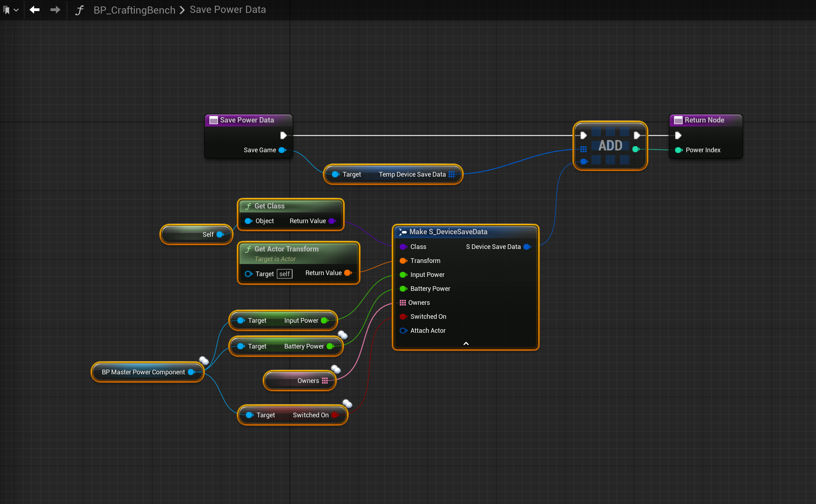Click Temp Device Save Data array pin
This screenshot has width=816, height=504.
[x=451, y=174]
